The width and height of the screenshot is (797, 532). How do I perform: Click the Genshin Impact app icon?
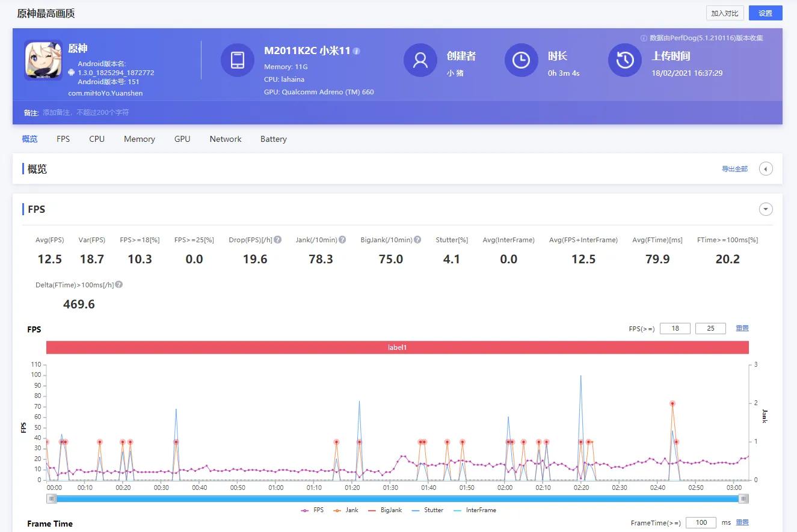point(43,60)
